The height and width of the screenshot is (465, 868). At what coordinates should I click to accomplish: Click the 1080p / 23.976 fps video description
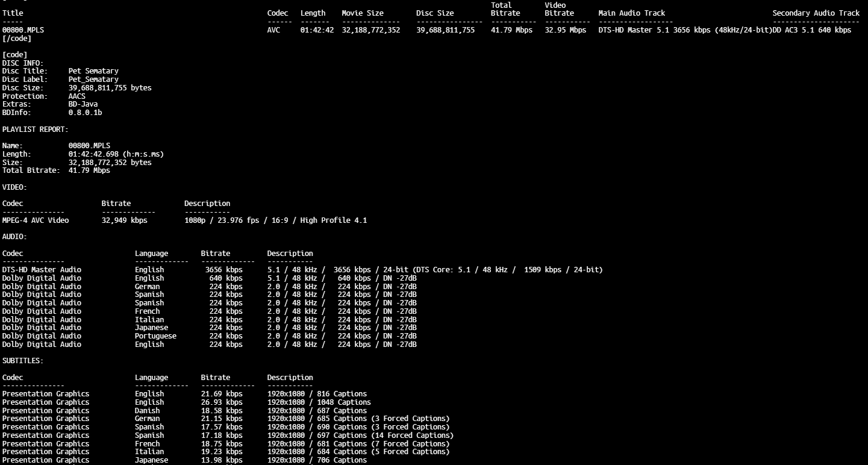point(275,220)
